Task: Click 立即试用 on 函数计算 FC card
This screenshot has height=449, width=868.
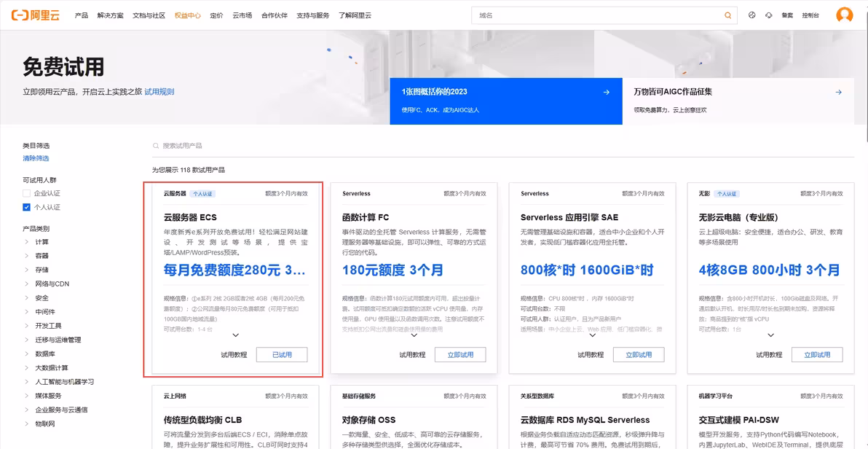Action: coord(460,355)
